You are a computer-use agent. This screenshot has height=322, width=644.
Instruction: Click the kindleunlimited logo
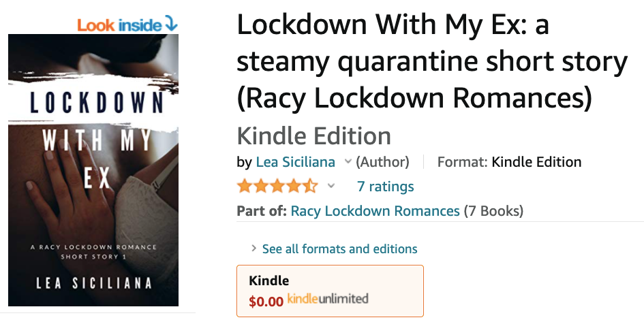[328, 299]
